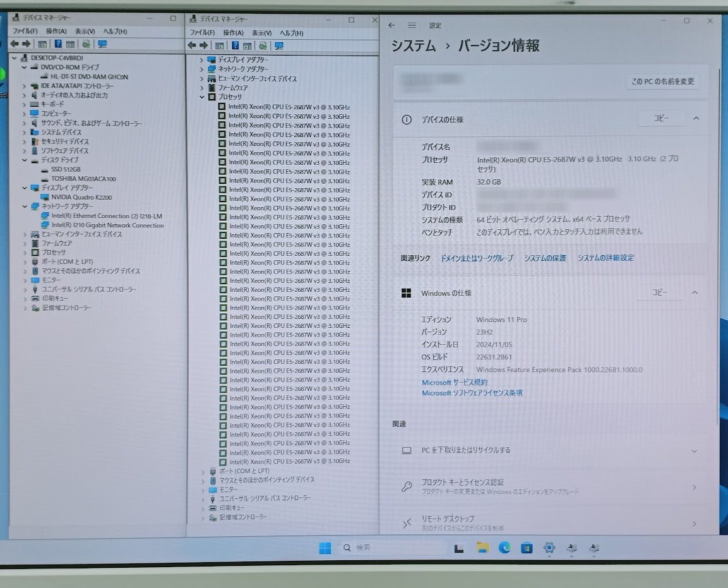Click この PC の名前を変更 button
The height and width of the screenshot is (588, 728).
point(662,81)
